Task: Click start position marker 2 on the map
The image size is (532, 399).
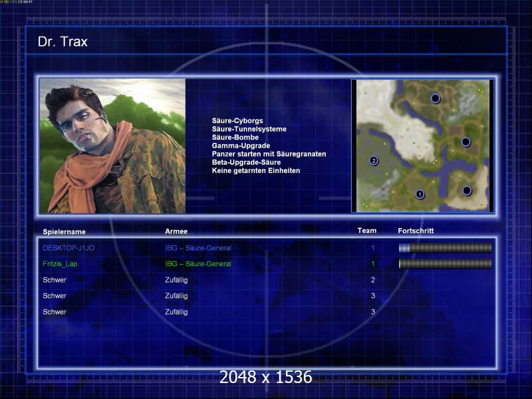Action: [x=374, y=160]
